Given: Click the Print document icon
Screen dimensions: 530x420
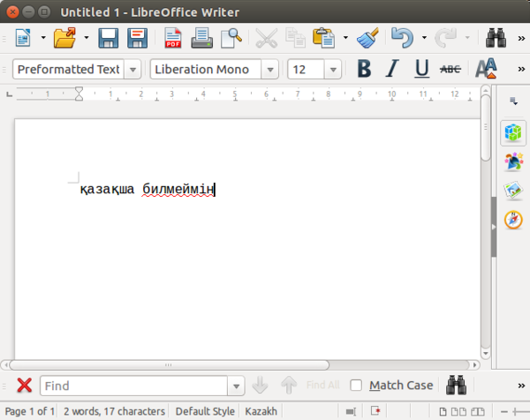Looking at the screenshot, I should coord(201,38).
